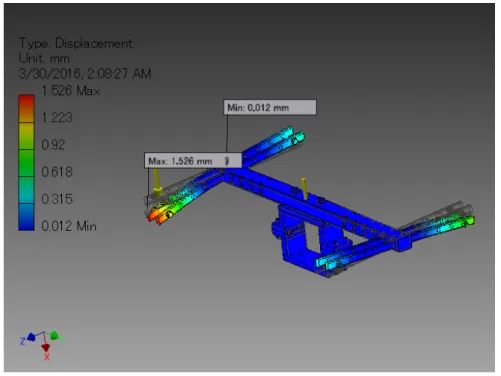Viewport: 501px width, 376px height.
Task: Click the yellow load arrow near the Max label
Action: [157, 183]
